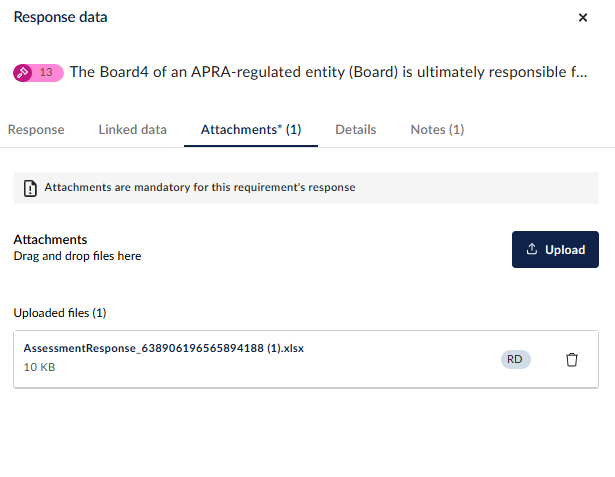Click the document alert icon in banner

[x=30, y=188]
